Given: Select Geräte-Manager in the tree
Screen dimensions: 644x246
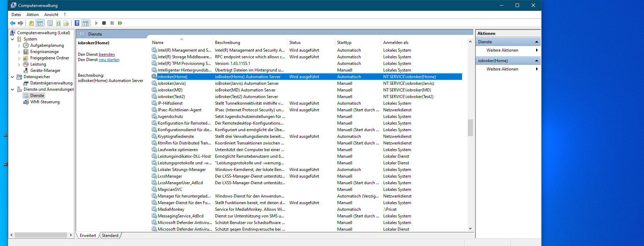Looking at the screenshot, I should pyautogui.click(x=45, y=70).
